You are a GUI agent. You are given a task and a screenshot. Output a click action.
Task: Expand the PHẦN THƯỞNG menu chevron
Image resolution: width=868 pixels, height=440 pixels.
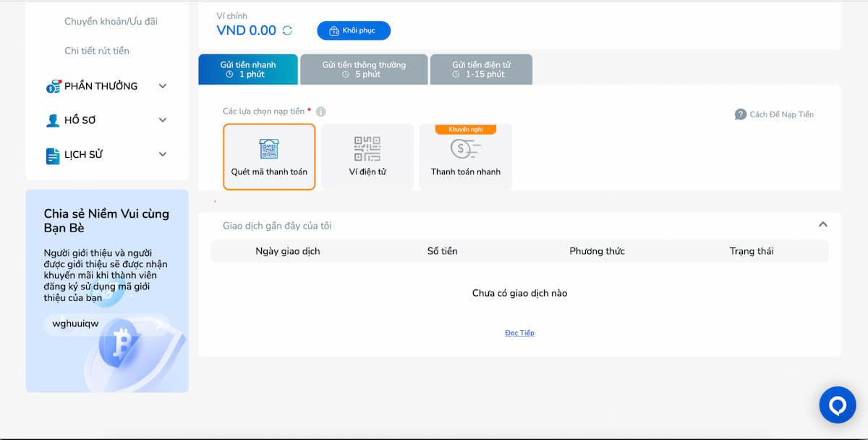click(x=163, y=86)
